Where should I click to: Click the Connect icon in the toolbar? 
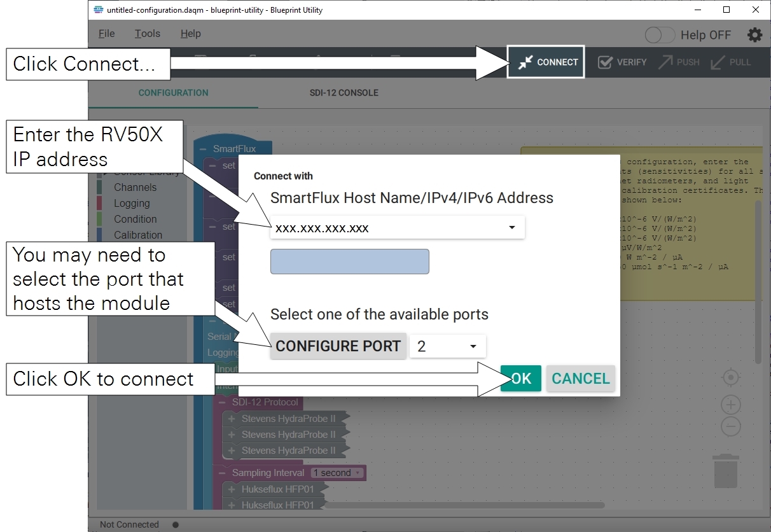click(525, 62)
